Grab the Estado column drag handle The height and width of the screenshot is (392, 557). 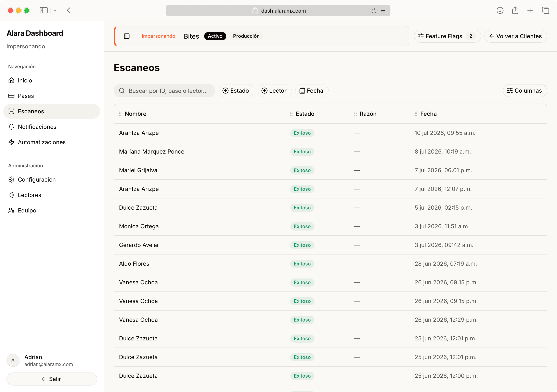pos(291,114)
